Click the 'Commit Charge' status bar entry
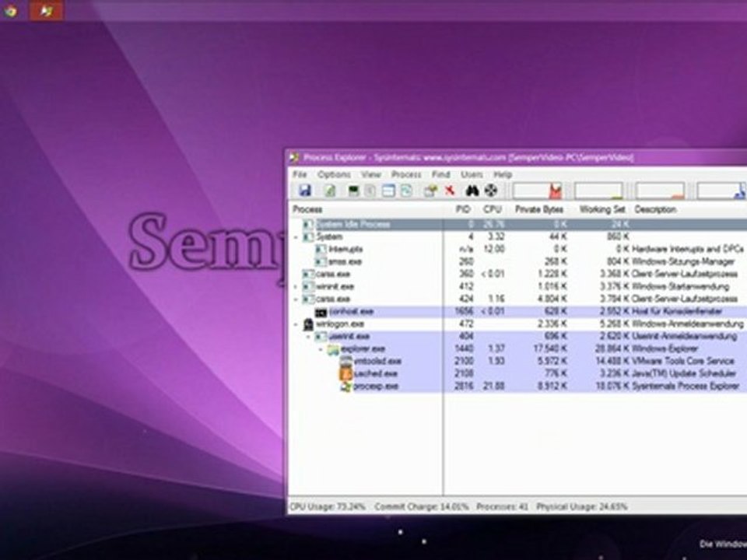The image size is (747, 560). [421, 506]
